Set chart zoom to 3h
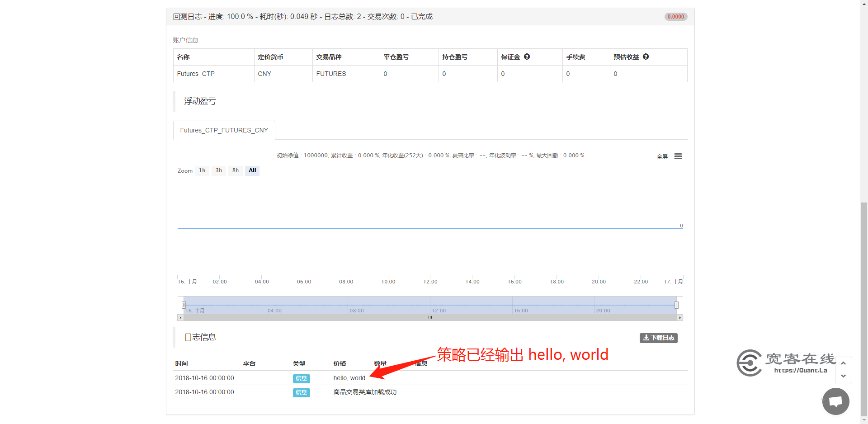868x424 pixels. click(x=219, y=170)
